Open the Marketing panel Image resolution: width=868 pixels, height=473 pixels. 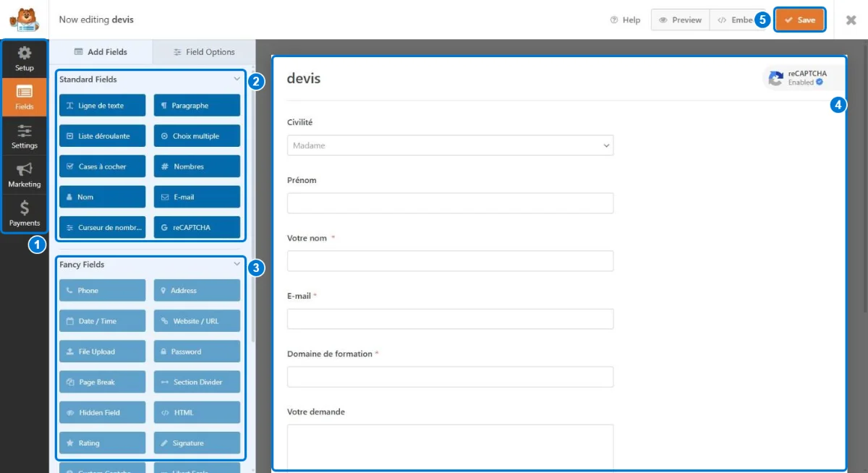click(x=25, y=175)
